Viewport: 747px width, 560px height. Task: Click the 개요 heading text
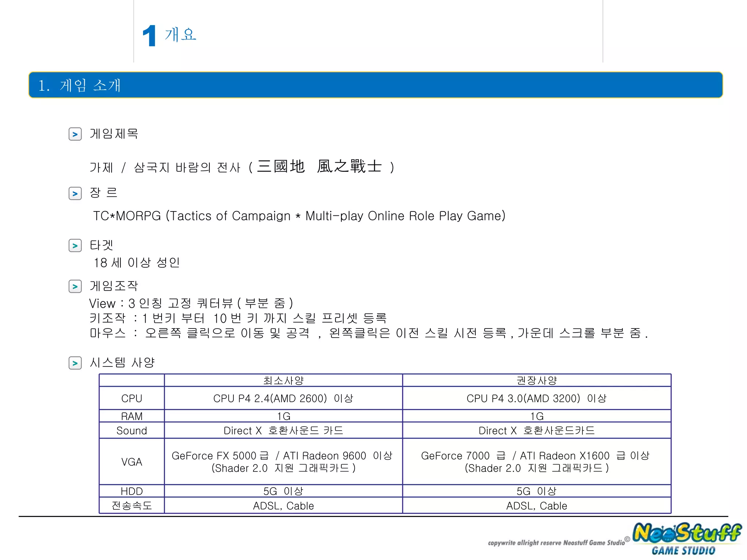[x=181, y=35]
